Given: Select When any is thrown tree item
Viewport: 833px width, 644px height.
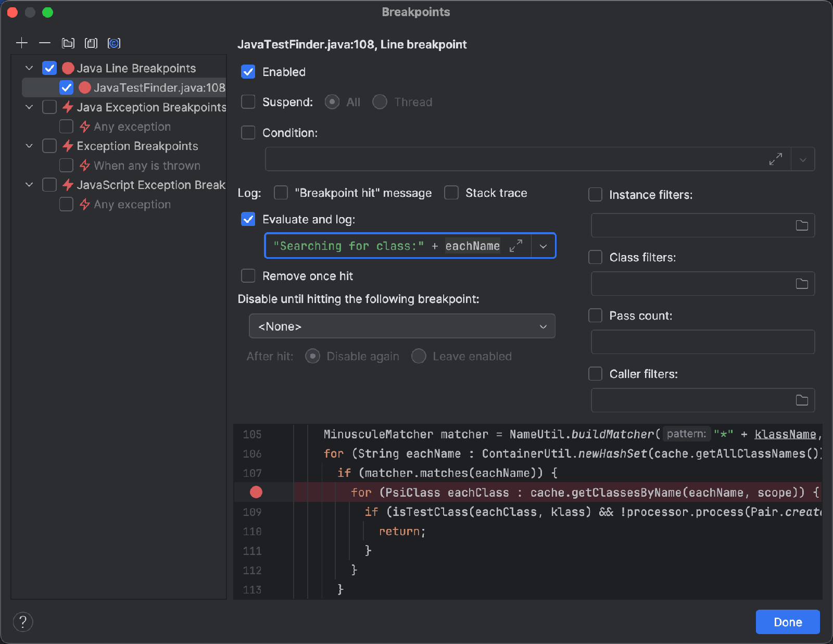Looking at the screenshot, I should (x=147, y=166).
